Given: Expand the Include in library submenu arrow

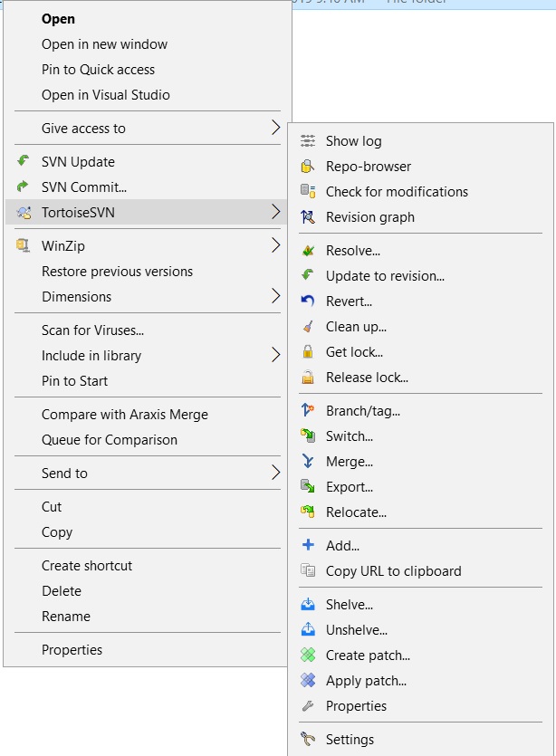Looking at the screenshot, I should [x=275, y=355].
